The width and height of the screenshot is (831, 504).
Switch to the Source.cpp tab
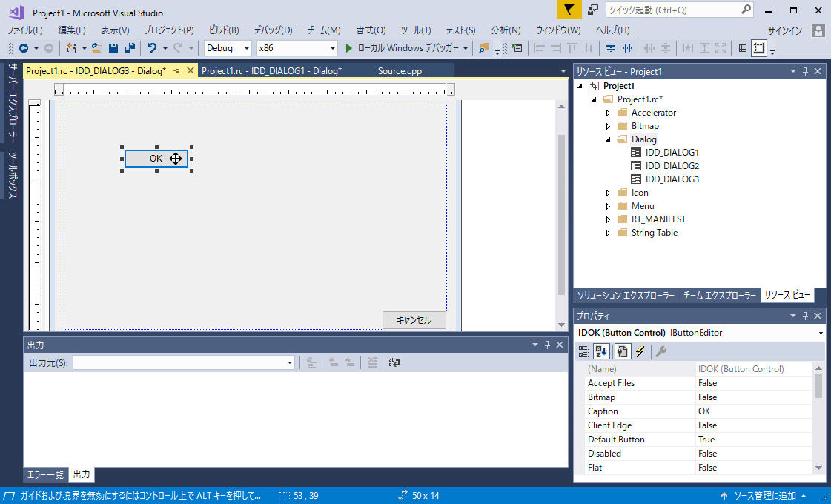[400, 71]
